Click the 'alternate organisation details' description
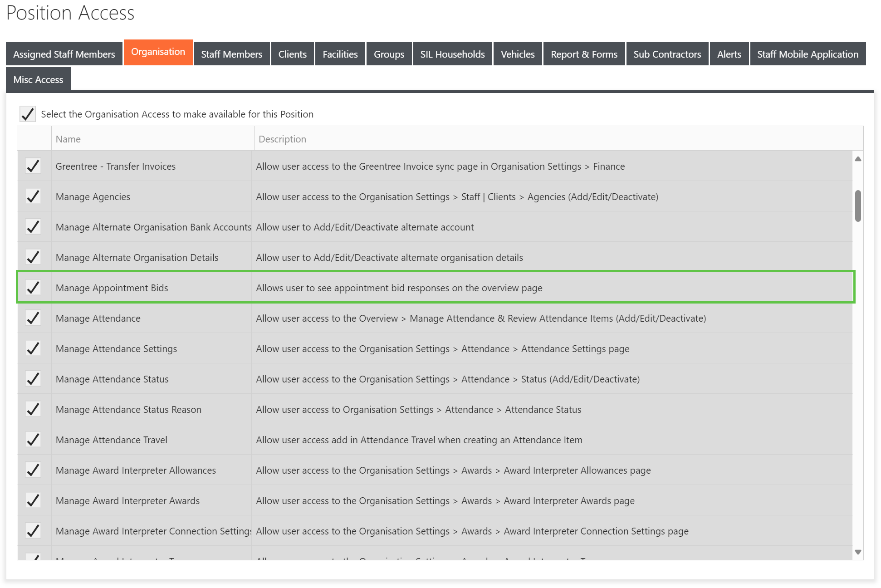The height and width of the screenshot is (588, 881). [390, 258]
